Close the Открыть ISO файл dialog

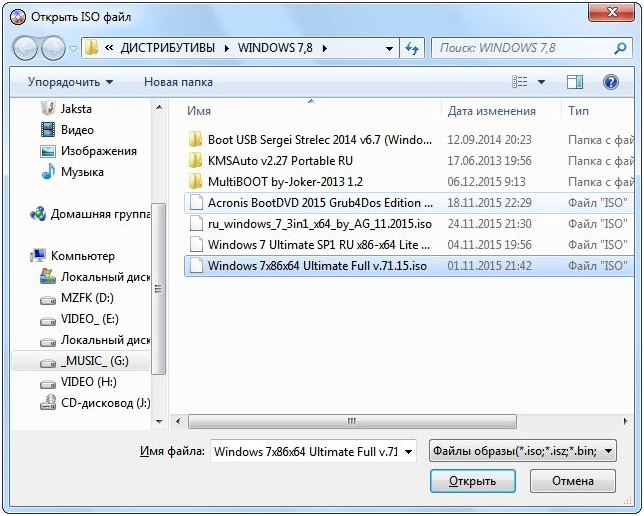[x=612, y=12]
